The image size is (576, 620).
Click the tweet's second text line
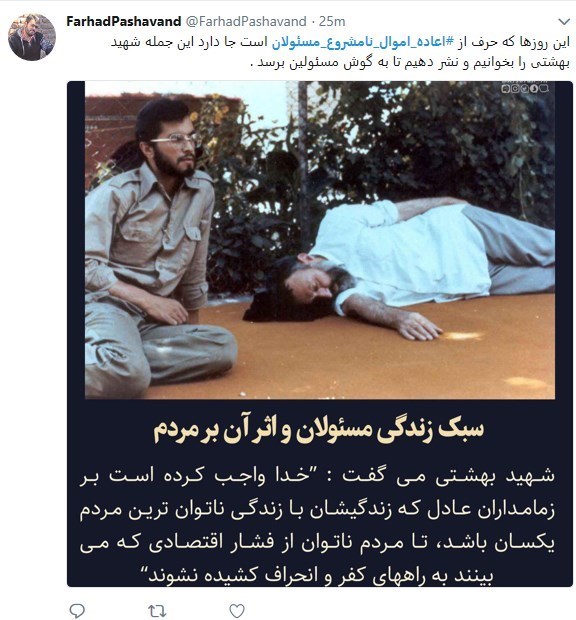coord(410,63)
